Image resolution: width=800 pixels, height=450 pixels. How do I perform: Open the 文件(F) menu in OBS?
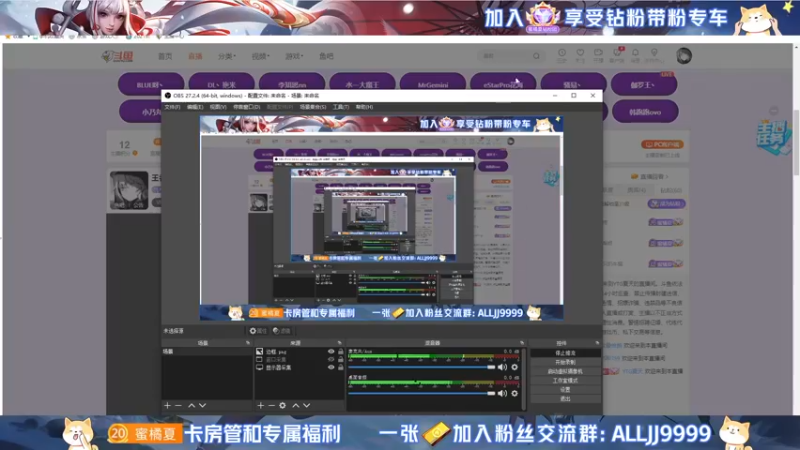(x=172, y=107)
